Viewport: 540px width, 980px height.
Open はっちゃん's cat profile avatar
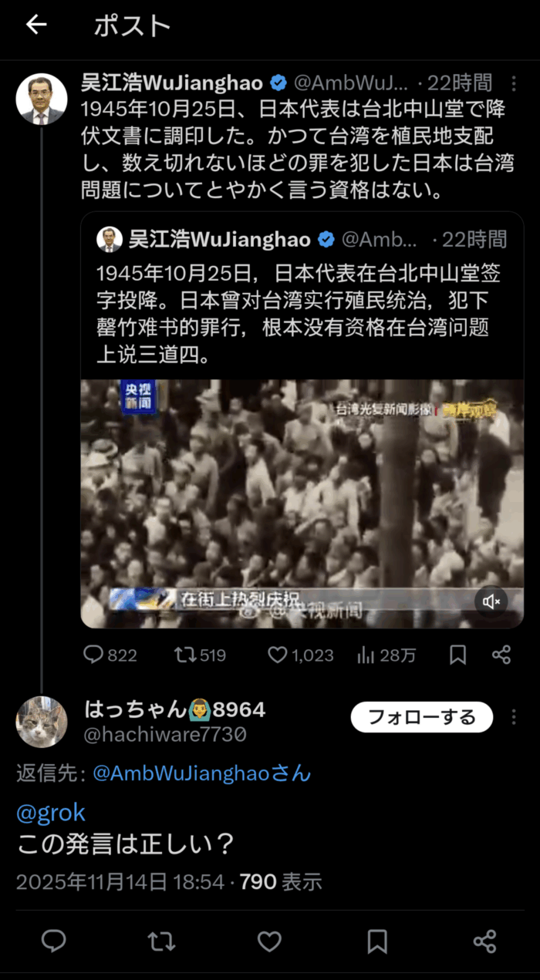[x=42, y=722]
